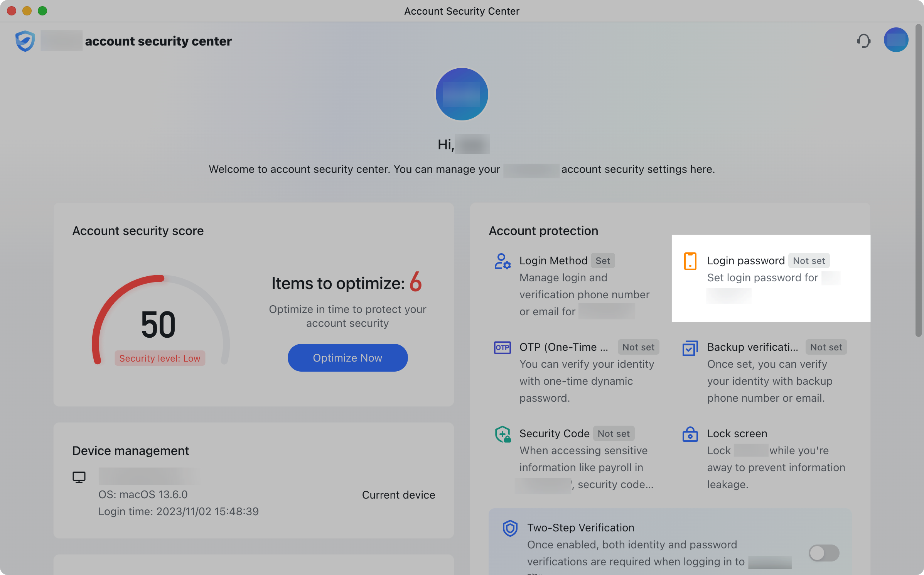Enable the Two-Step Verification toggle

pos(824,553)
